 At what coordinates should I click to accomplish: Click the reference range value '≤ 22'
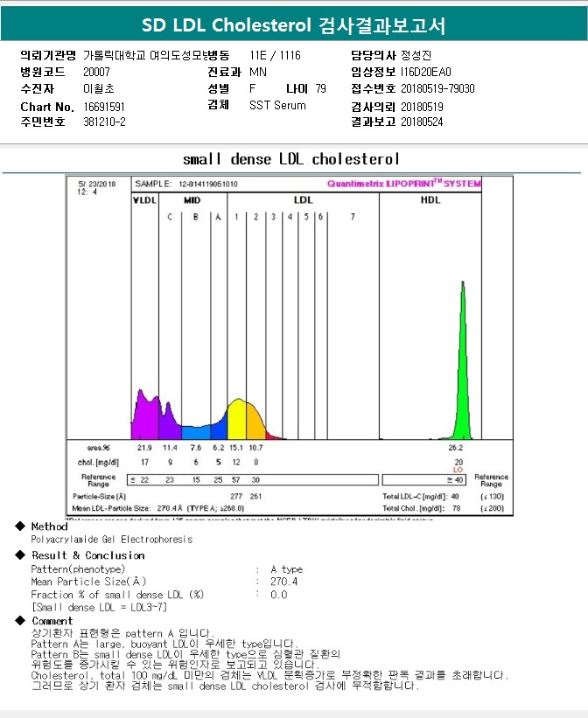coord(139,480)
